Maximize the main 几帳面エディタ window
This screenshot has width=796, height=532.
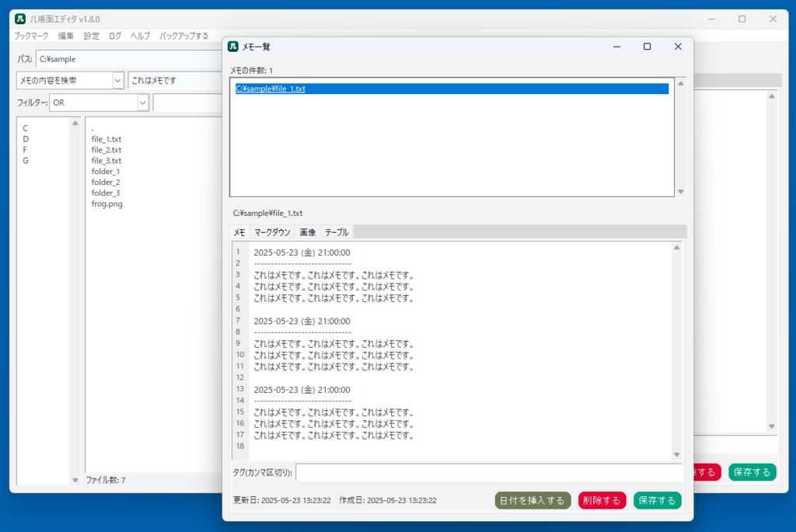click(742, 19)
